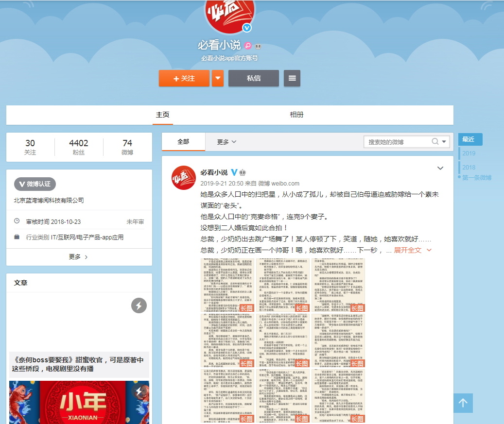Image resolution: width=504 pixels, height=424 pixels.
Task: Click the post author's avatar
Action: [x=184, y=178]
